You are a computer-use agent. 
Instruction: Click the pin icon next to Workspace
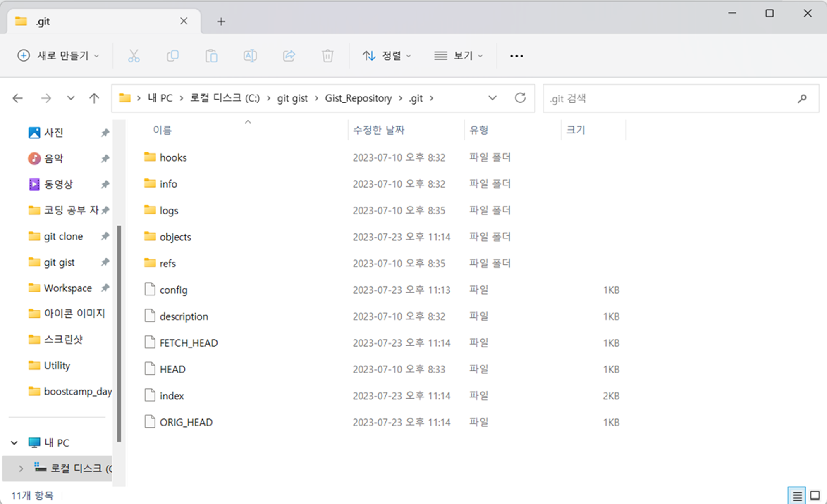[105, 288]
